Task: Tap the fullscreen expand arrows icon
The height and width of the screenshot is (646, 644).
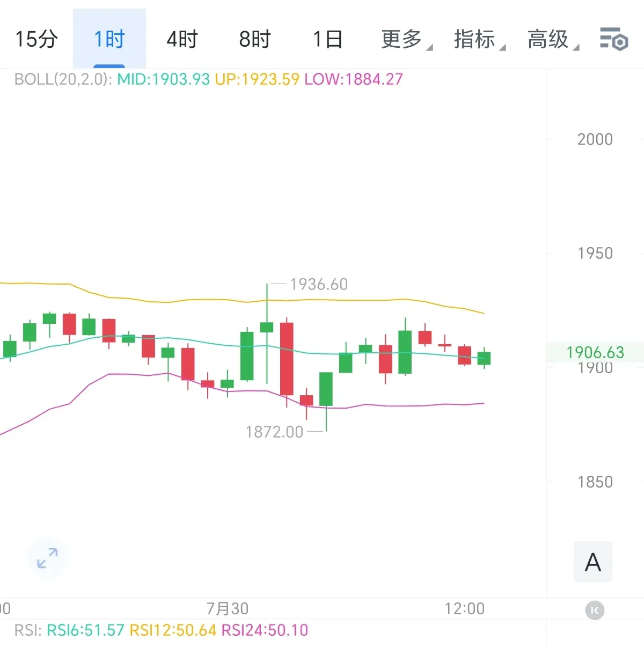Action: [x=47, y=558]
